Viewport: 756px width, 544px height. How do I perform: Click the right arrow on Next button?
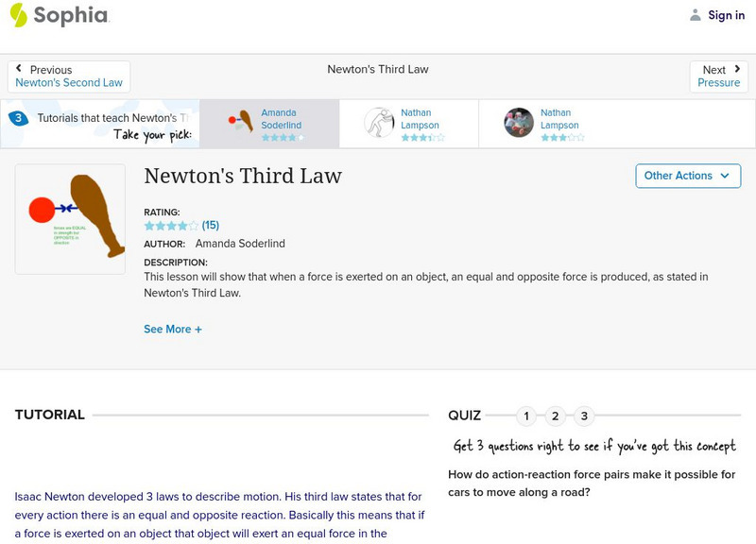tap(737, 69)
